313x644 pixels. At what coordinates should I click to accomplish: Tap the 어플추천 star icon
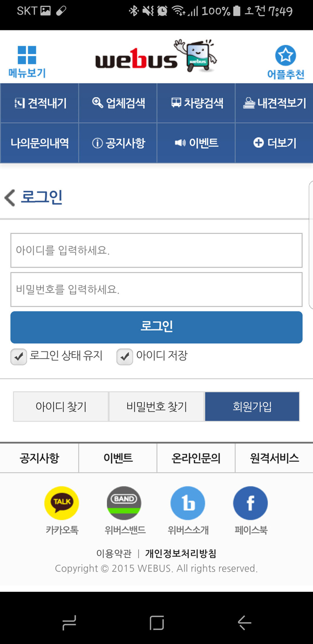(x=285, y=55)
